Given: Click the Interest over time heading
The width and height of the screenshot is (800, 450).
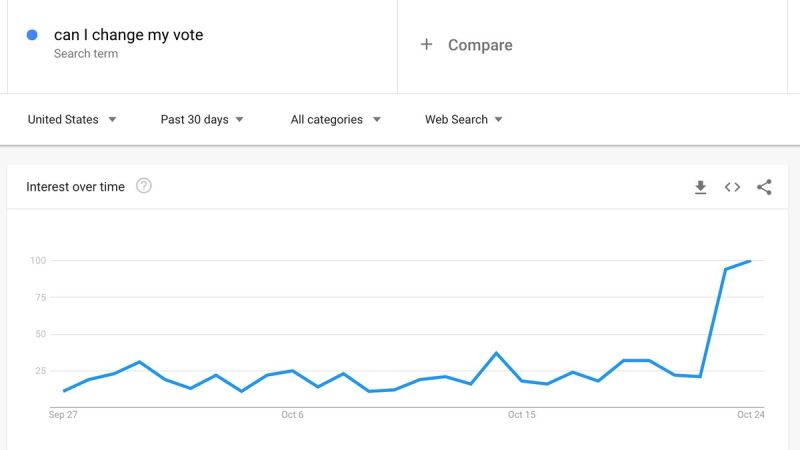Looking at the screenshot, I should (x=76, y=187).
